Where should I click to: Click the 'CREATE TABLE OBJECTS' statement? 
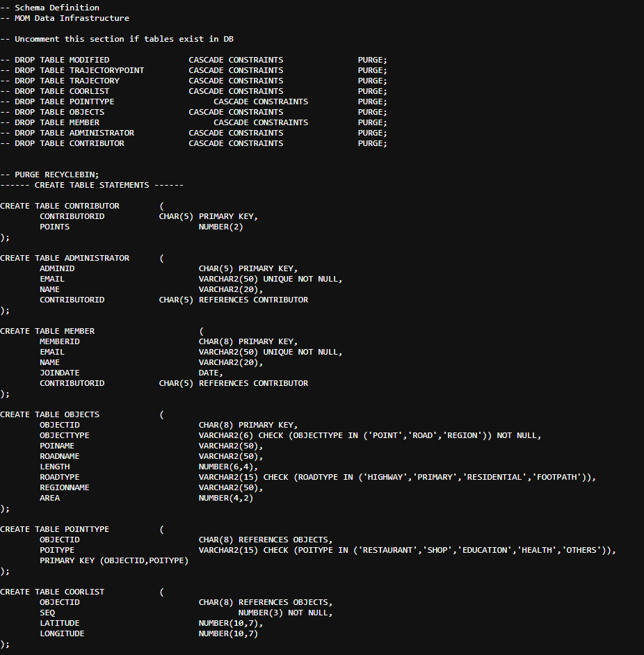pyautogui.click(x=50, y=415)
